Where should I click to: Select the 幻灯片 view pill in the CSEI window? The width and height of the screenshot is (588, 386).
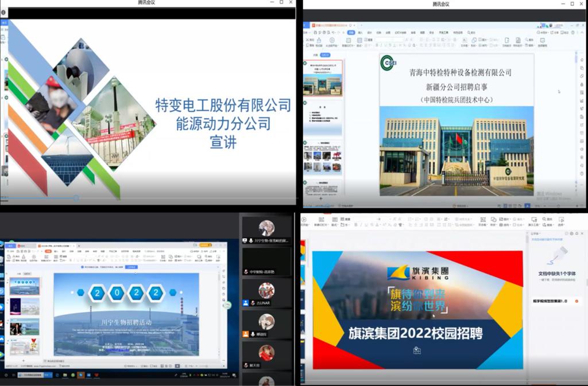[x=325, y=55]
